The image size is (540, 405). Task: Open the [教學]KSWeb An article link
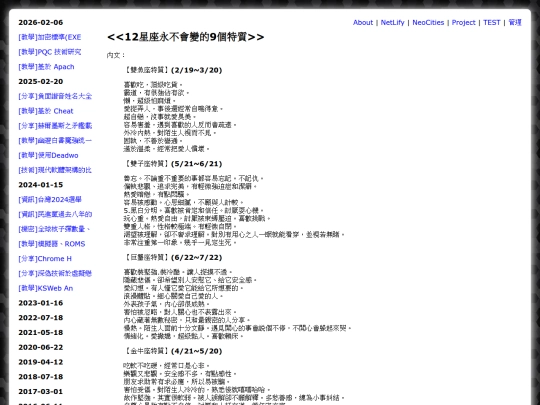click(45, 288)
